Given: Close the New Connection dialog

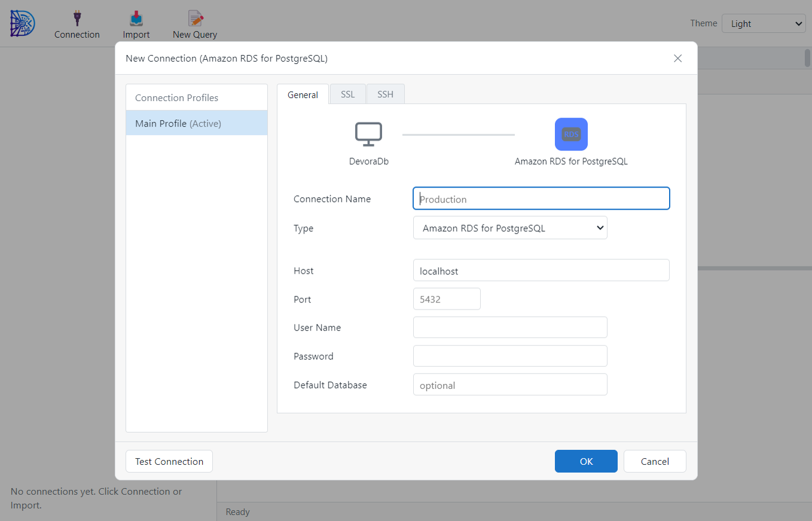Looking at the screenshot, I should click(x=677, y=59).
